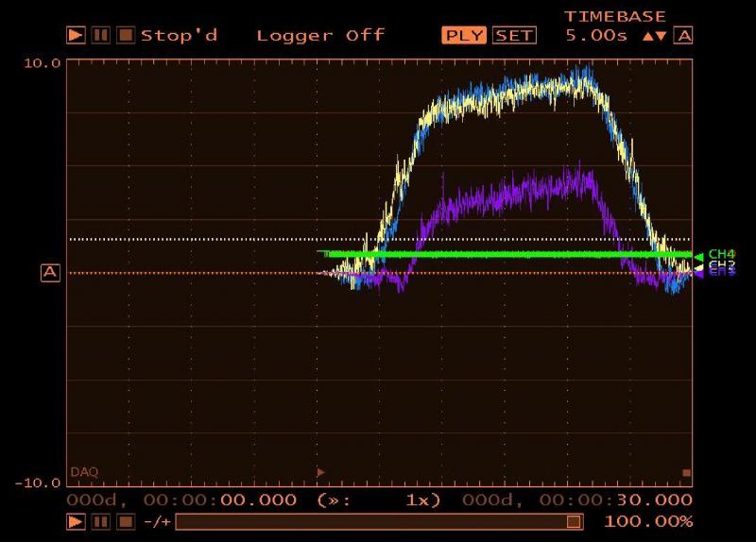The width and height of the screenshot is (756, 542).
Task: Click the end square marker in graph
Action: pyautogui.click(x=686, y=472)
